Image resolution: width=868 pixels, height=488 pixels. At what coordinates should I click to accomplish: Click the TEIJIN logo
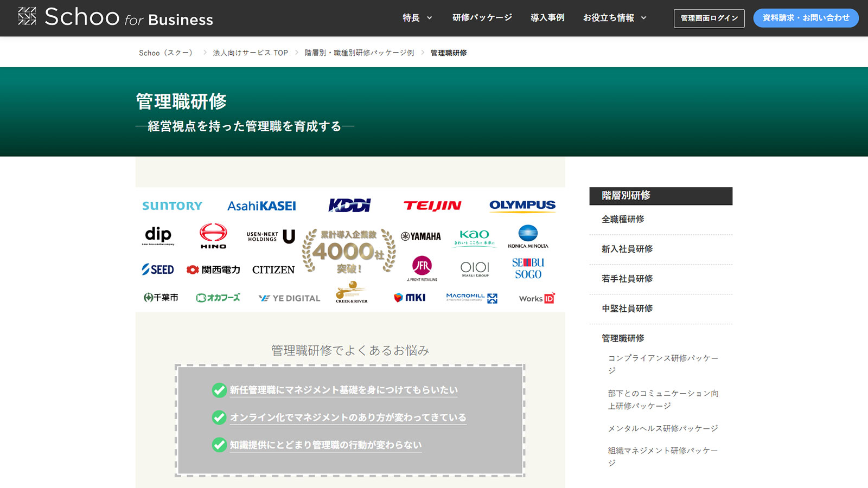[x=432, y=206]
